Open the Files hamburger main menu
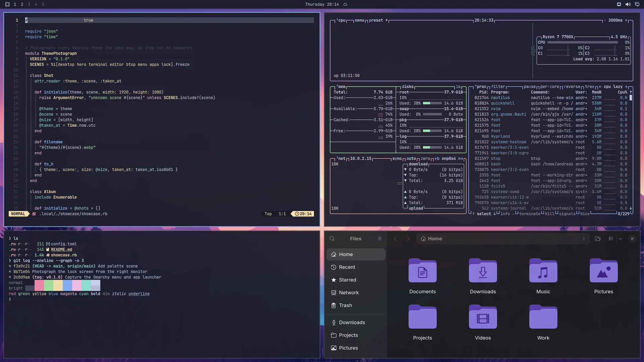644x362 pixels. point(380,239)
